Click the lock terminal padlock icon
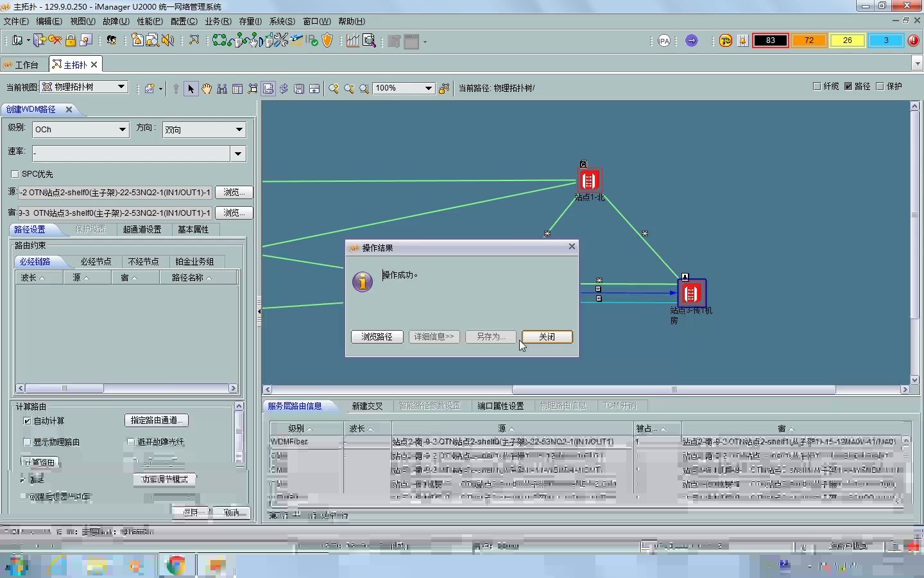 click(x=71, y=40)
